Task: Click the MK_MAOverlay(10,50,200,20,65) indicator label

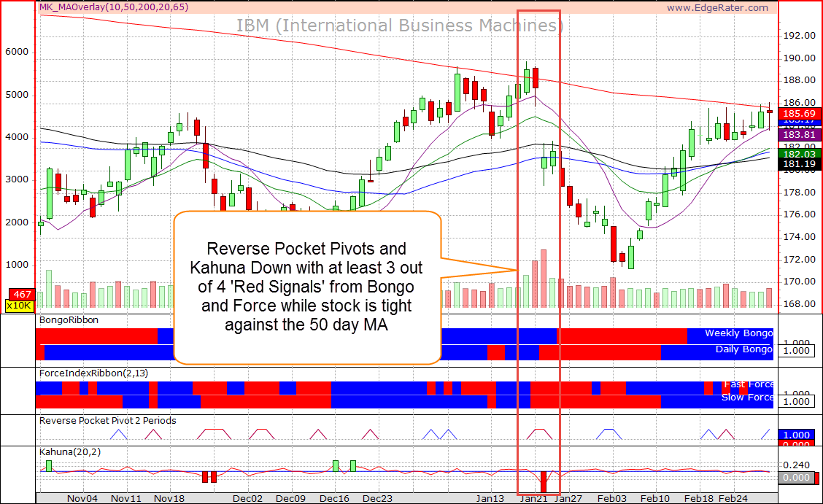Action: click(x=113, y=7)
